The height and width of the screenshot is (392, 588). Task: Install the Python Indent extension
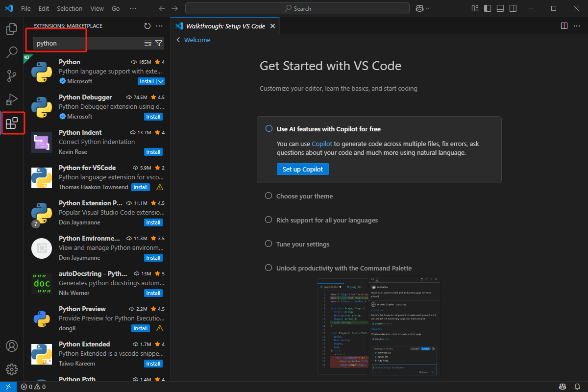(x=153, y=152)
